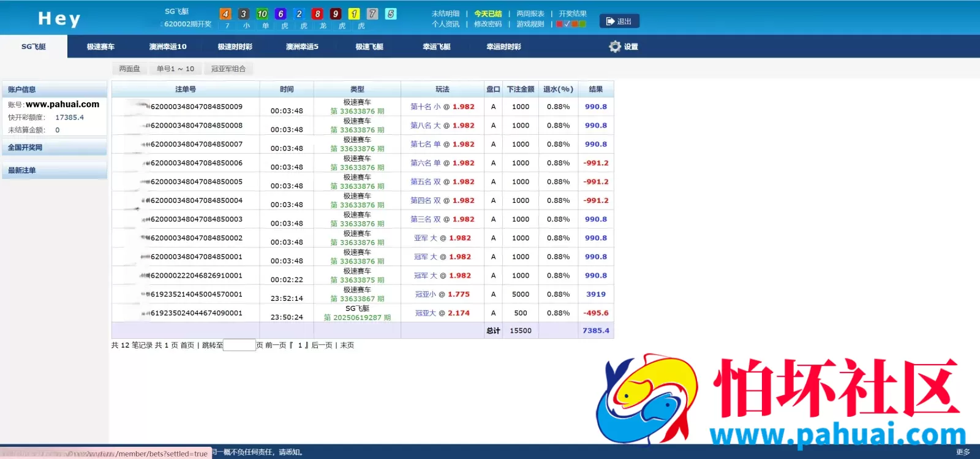Click result value 3919
The height and width of the screenshot is (459, 980).
596,294
